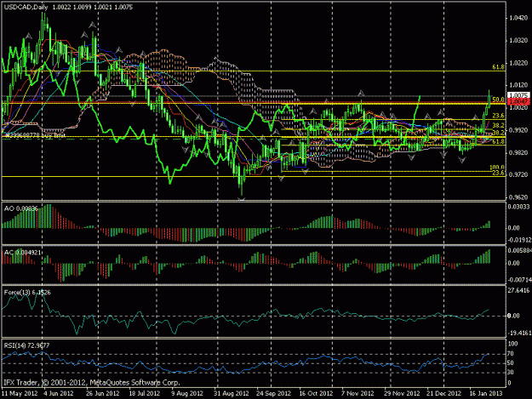Viewport: 532px width, 399px height.
Task: Click the AC scale maximum 0.005884
Action: 520,250
